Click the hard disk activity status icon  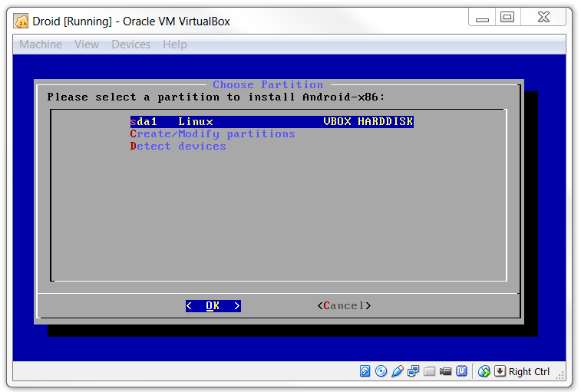tap(365, 371)
